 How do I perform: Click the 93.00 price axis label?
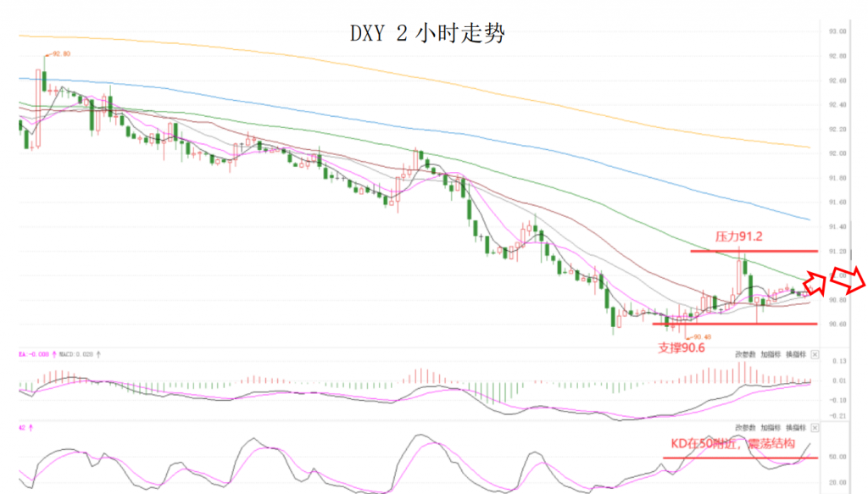click(x=837, y=31)
